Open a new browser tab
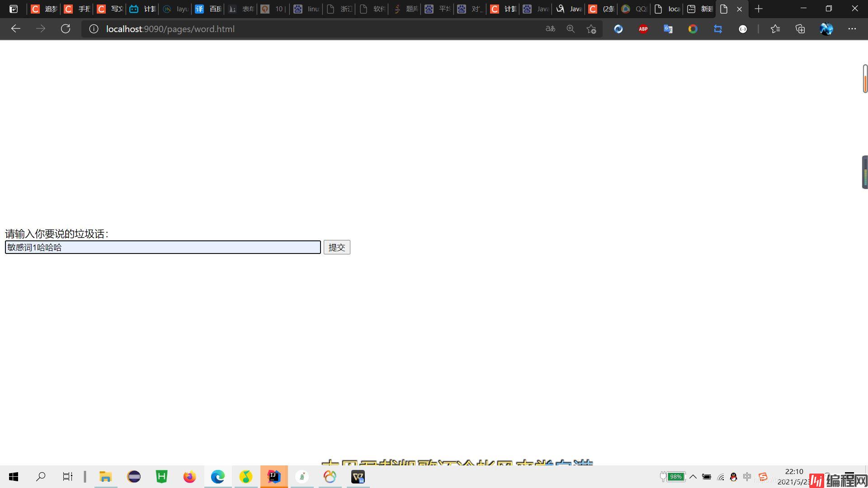 coord(759,9)
